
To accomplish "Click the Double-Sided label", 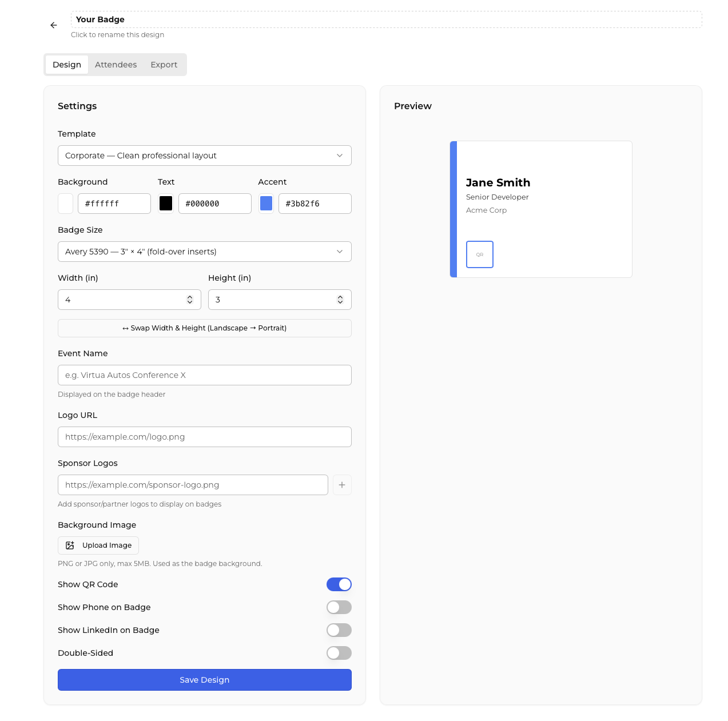I will [86, 653].
